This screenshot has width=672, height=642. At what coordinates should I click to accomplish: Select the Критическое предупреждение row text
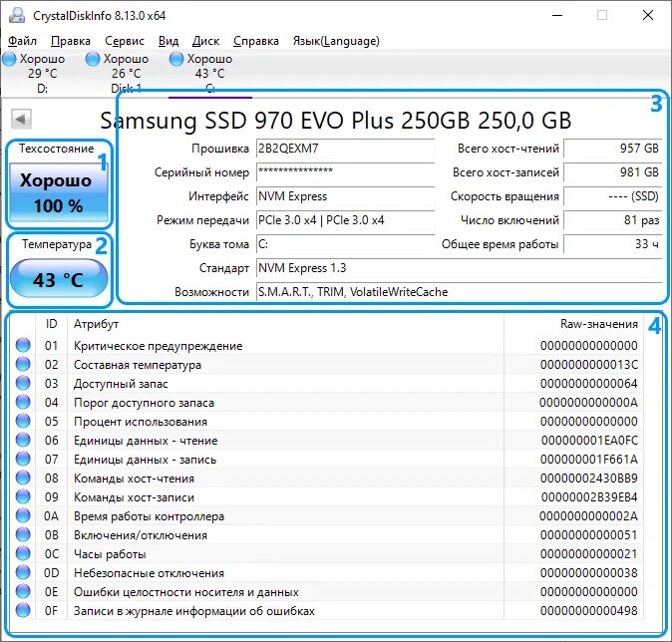[158, 346]
